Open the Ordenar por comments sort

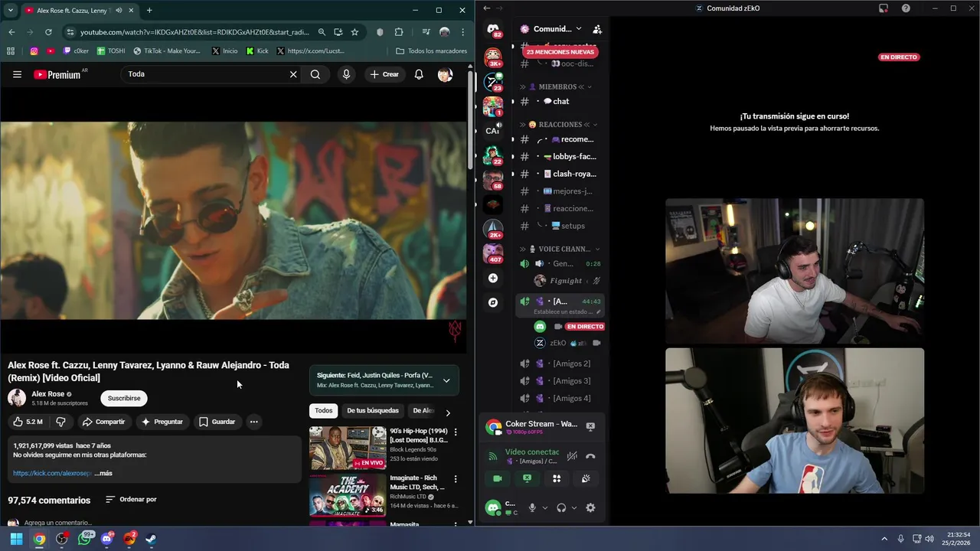pyautogui.click(x=131, y=500)
